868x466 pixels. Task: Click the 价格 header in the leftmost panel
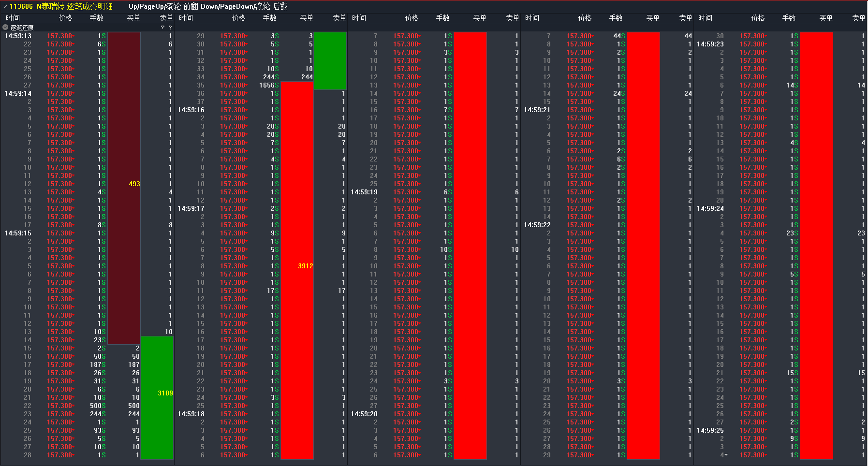65,18
